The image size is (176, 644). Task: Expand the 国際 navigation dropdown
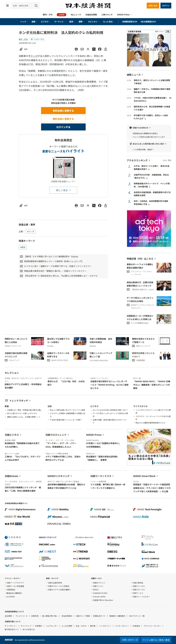(x=82, y=22)
